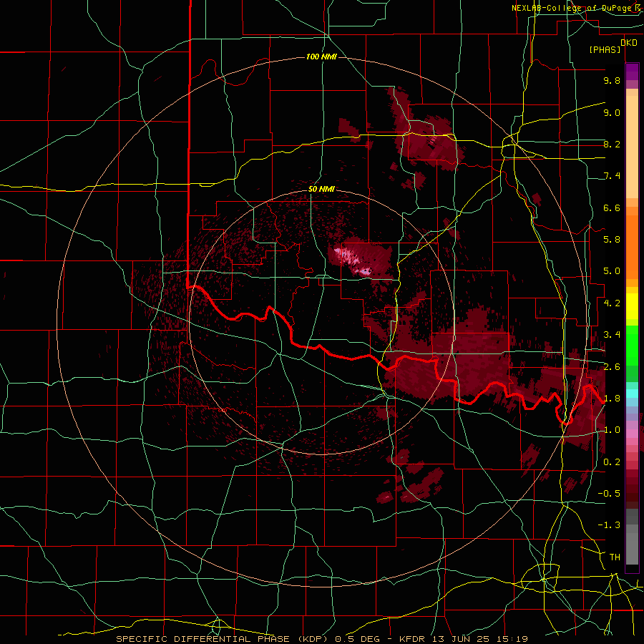Click the DKD label above the scale
The height and width of the screenshot is (644, 644).
[629, 43]
